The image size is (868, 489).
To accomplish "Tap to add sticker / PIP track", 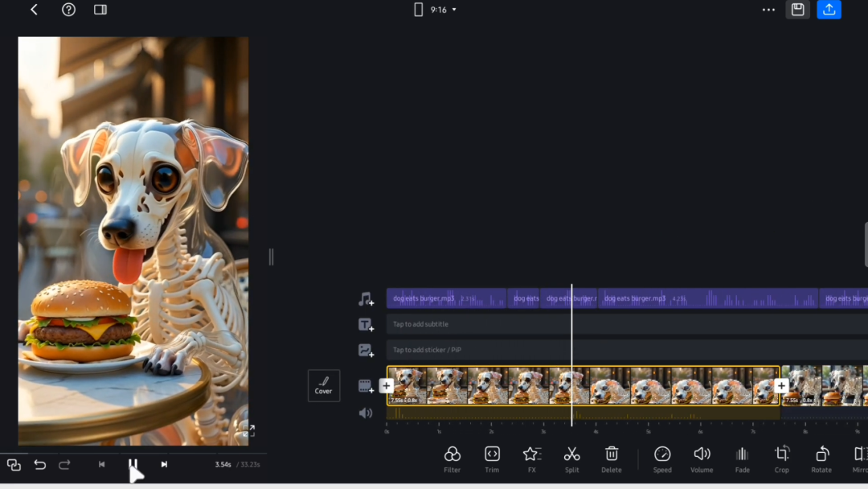I will 563,350.
